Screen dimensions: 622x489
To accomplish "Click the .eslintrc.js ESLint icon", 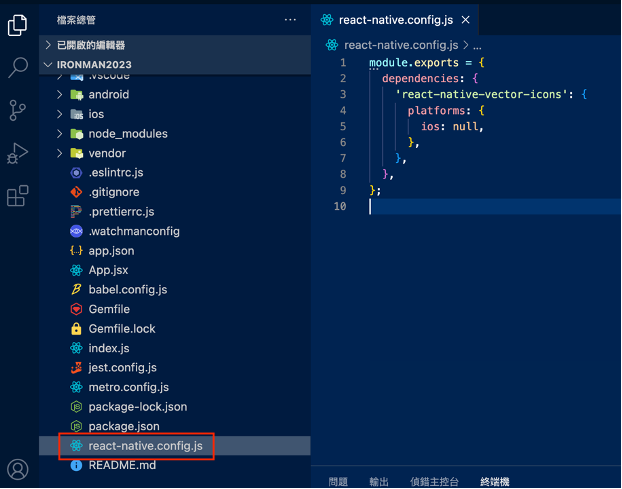I will click(x=76, y=173).
